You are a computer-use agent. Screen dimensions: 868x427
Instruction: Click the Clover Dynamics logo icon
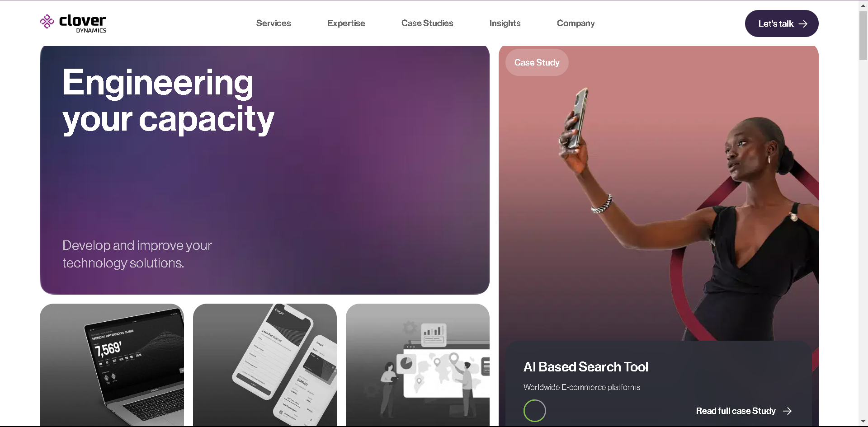(x=47, y=22)
